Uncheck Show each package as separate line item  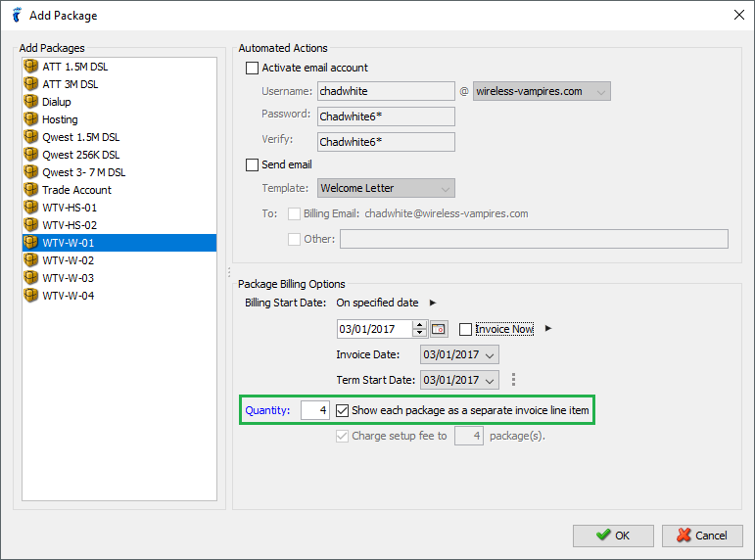(x=343, y=410)
